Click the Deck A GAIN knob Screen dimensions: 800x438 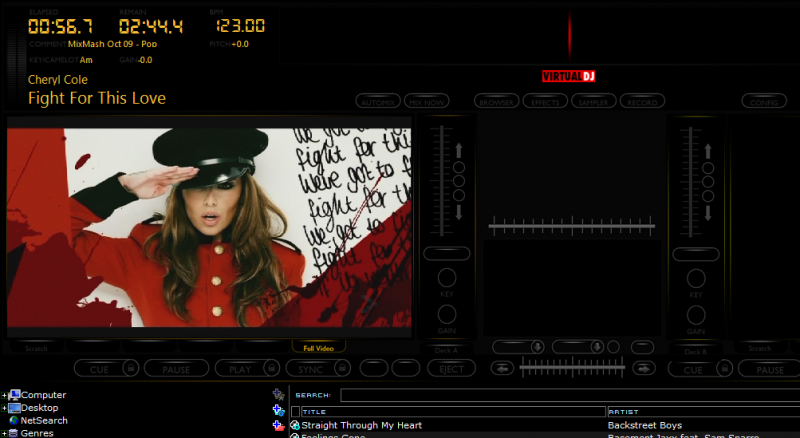[447, 315]
